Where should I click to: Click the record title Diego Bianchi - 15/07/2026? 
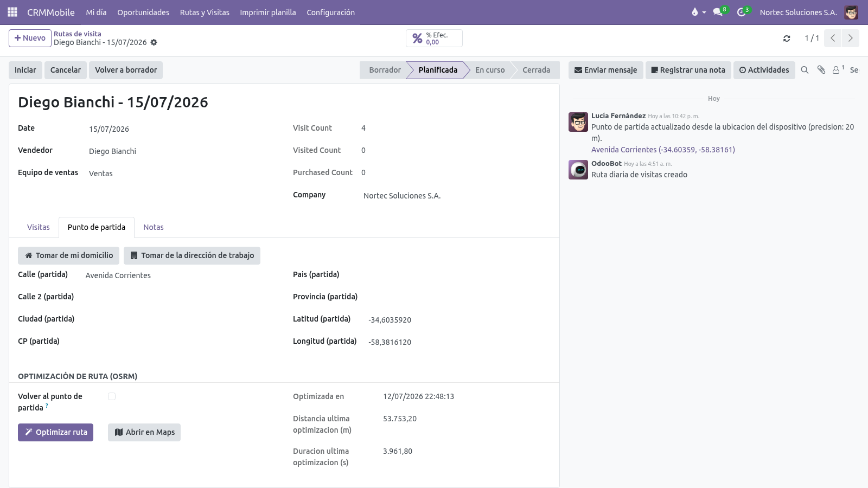113,102
